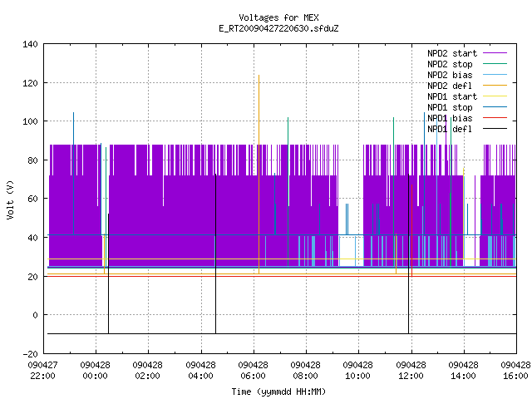Screen dimensions: 532x399
Task: Click the 'NPD2 start' legend label
Action: click(x=452, y=53)
